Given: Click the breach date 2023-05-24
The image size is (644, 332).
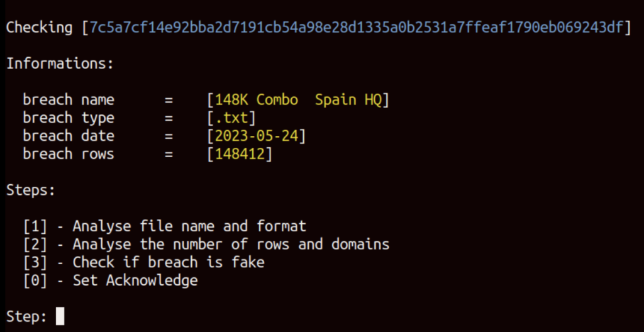Looking at the screenshot, I should [257, 136].
